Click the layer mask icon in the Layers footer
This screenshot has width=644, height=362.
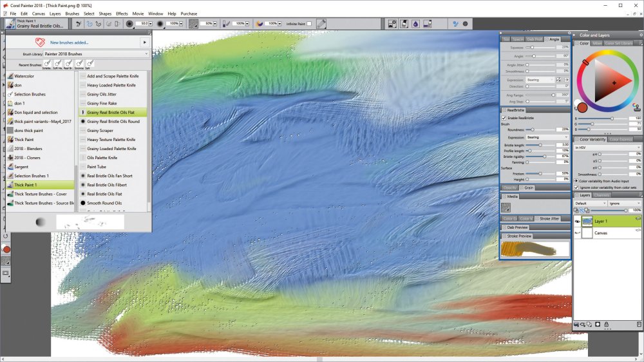[x=598, y=324]
